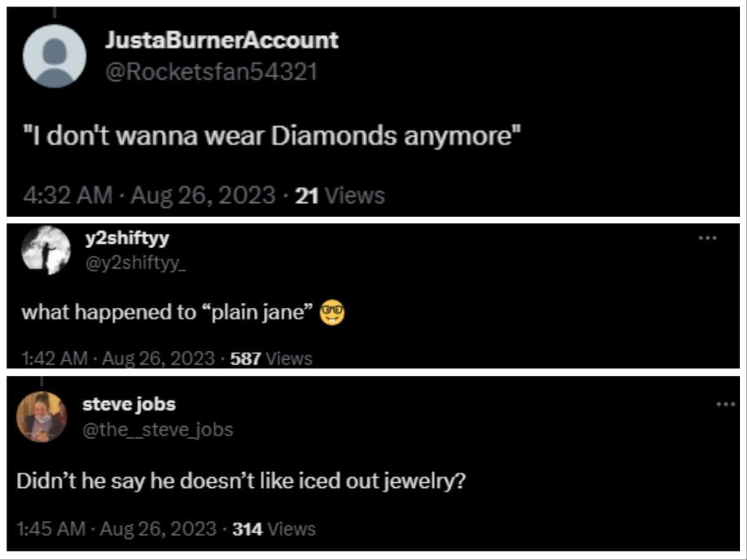Select the "I don't wanna wear Diamonds" tweet
This screenshot has width=747, height=560.
(x=271, y=136)
